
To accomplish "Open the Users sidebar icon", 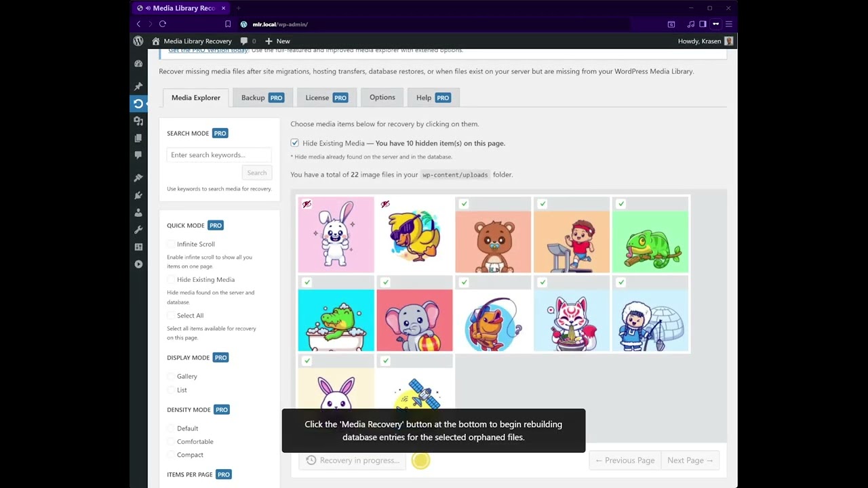I will pyautogui.click(x=138, y=212).
